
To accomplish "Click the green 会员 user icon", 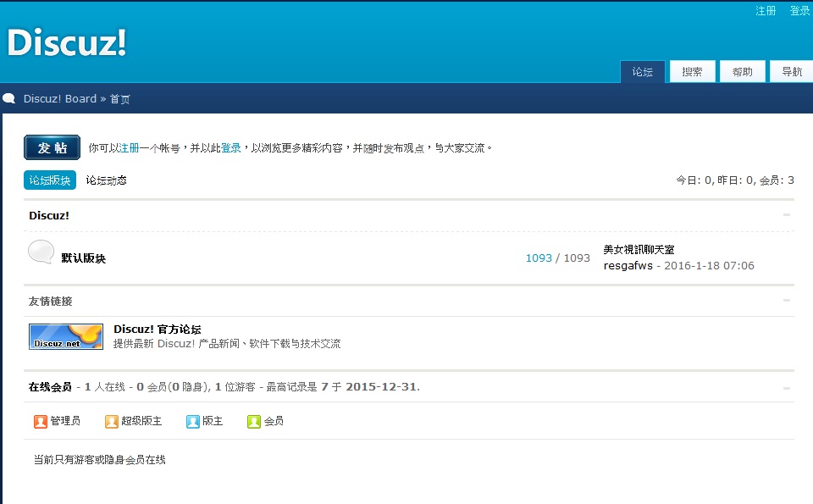I will tap(254, 422).
